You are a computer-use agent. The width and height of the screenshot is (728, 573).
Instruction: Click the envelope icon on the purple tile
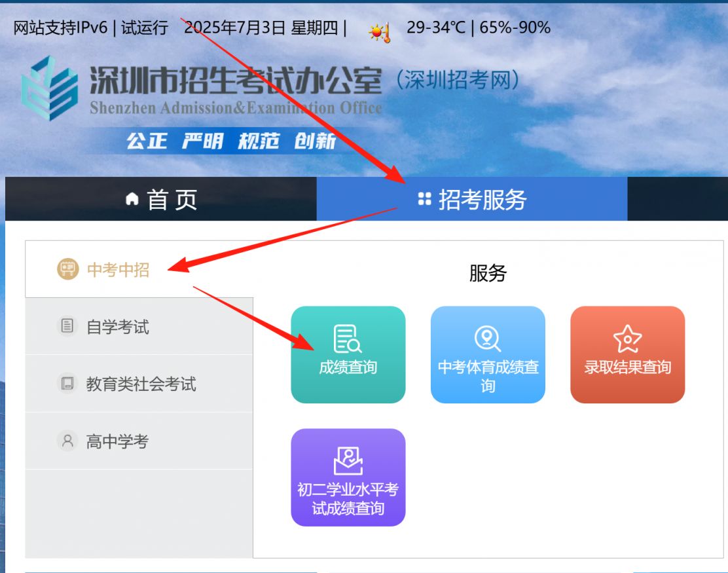tap(348, 460)
